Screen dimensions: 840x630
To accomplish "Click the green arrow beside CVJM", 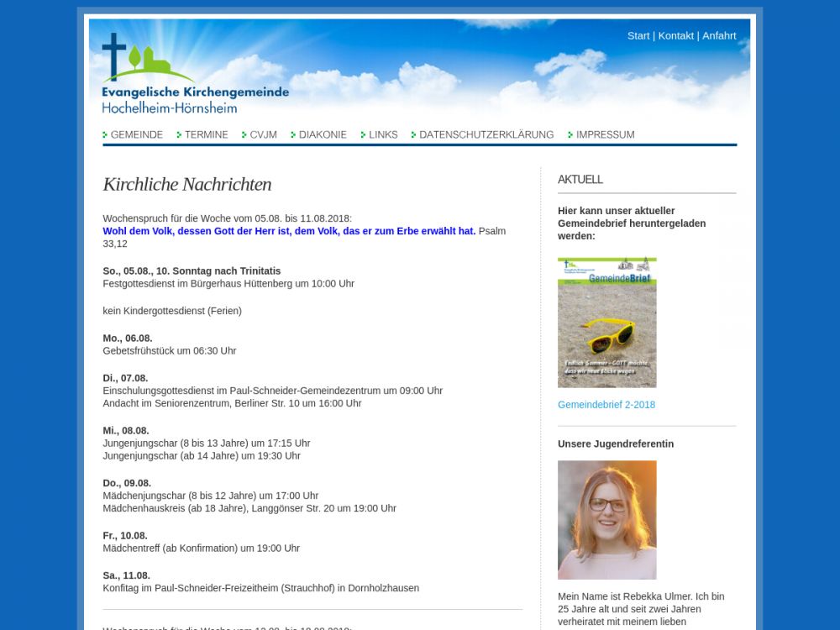I will coord(244,135).
